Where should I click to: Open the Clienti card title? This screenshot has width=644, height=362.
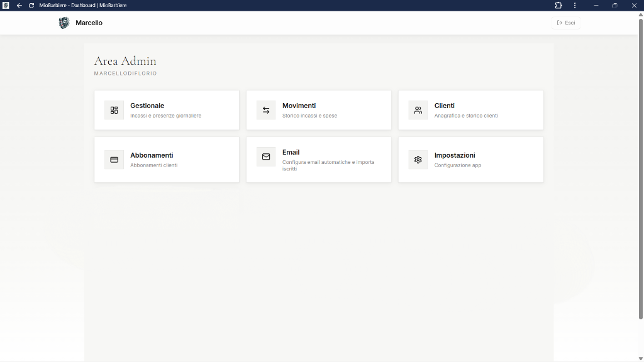point(445,106)
